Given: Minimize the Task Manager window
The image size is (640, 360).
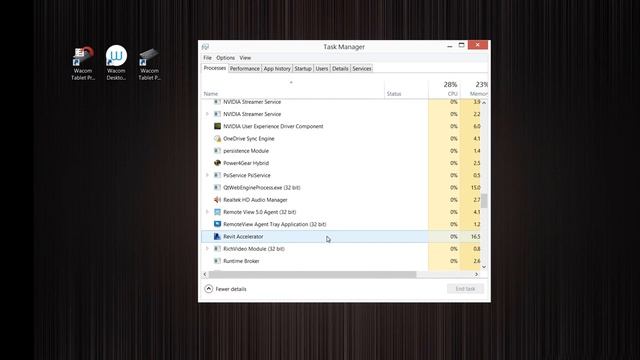Looking at the screenshot, I should click(x=449, y=46).
